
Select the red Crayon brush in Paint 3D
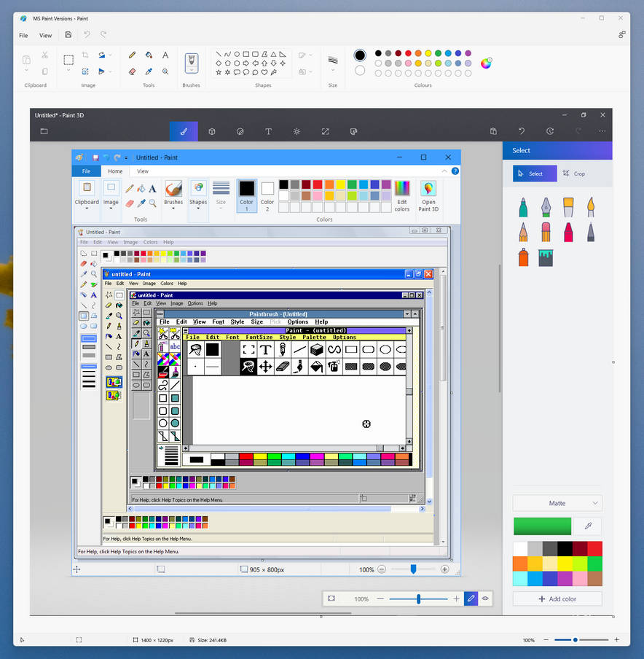568,232
